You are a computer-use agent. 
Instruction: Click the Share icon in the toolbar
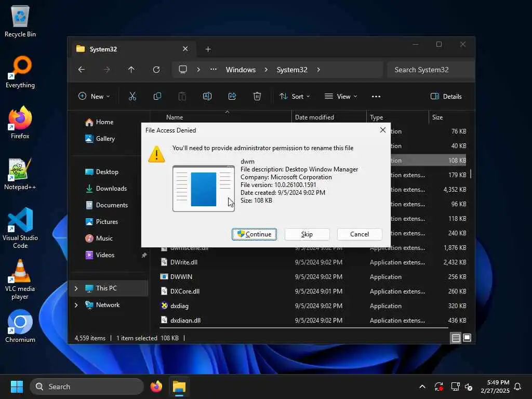click(x=232, y=96)
